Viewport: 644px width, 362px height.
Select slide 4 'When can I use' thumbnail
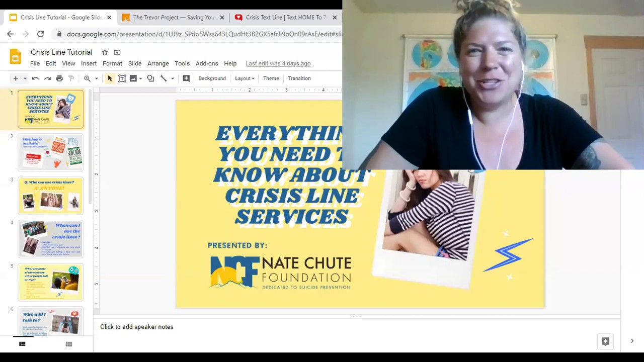tap(51, 239)
